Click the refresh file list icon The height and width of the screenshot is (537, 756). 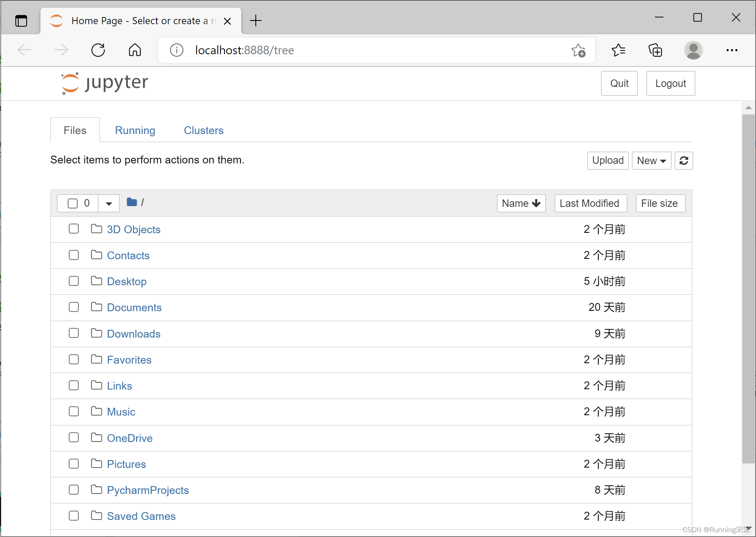point(683,160)
